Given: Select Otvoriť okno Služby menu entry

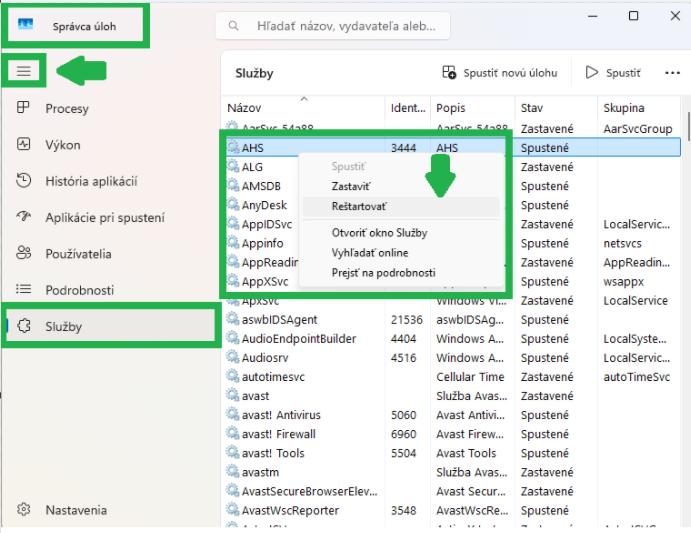Looking at the screenshot, I should (x=379, y=232).
